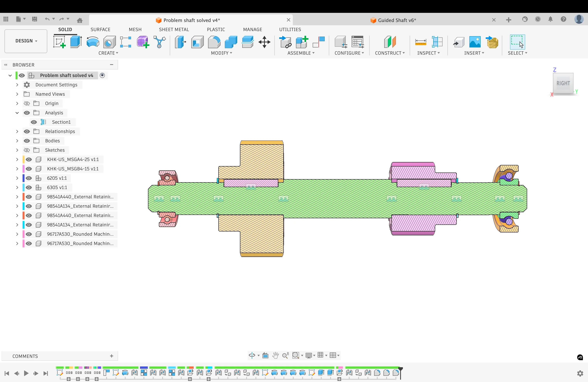Add a comment with plus button
This screenshot has height=382, width=588.
(112, 356)
